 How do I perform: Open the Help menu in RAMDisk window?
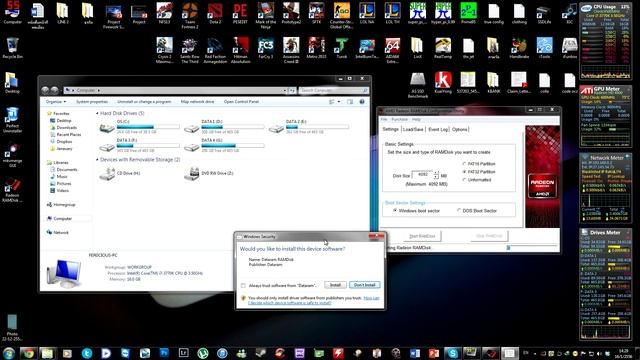pyautogui.click(x=416, y=120)
